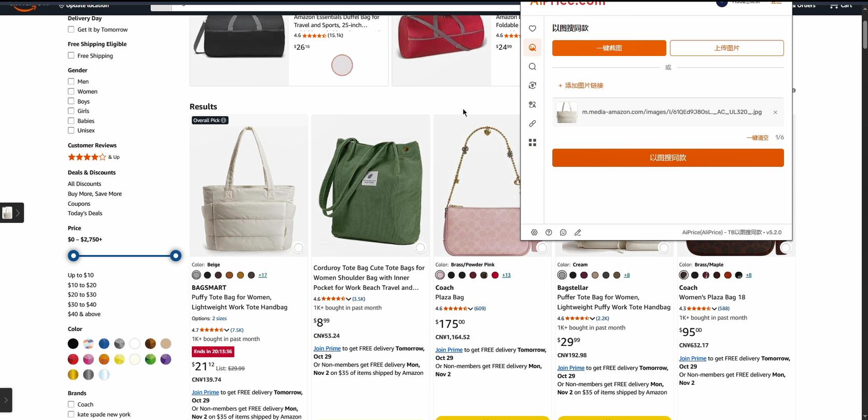Viewport: 868px width, 420px height.
Task: Expand the +13 colors for Coach Plaza Bag
Action: pos(507,275)
